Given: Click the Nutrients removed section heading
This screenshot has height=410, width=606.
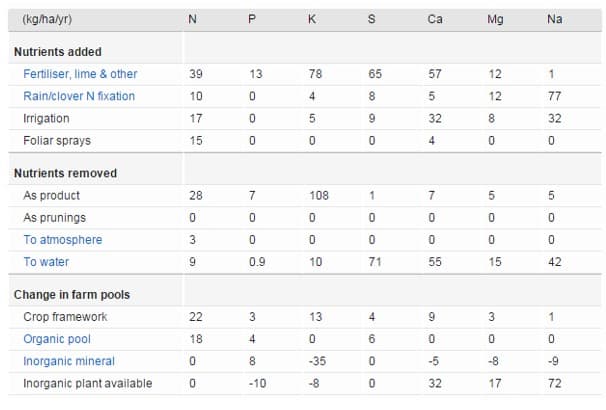Looking at the screenshot, I should (65, 173).
